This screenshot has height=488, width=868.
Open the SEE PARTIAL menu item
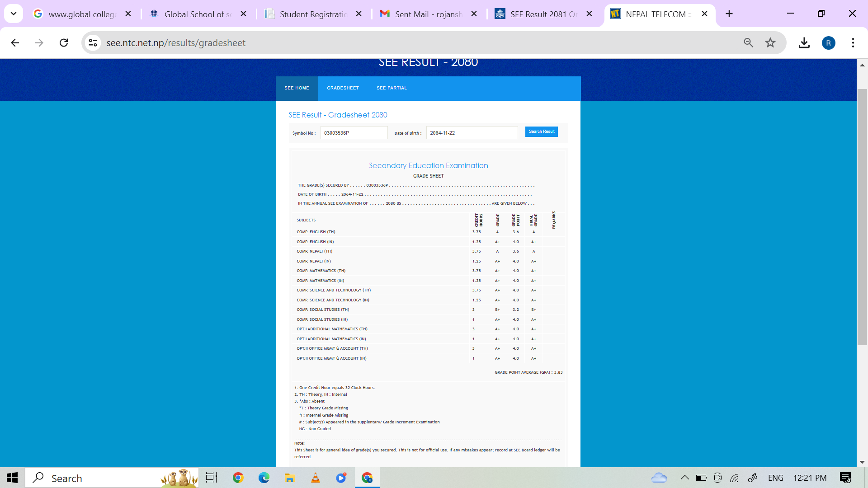click(392, 88)
